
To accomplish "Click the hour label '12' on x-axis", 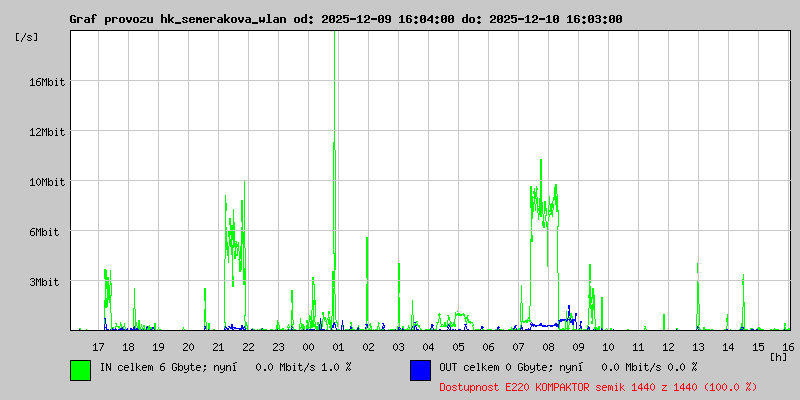I will pos(668,347).
